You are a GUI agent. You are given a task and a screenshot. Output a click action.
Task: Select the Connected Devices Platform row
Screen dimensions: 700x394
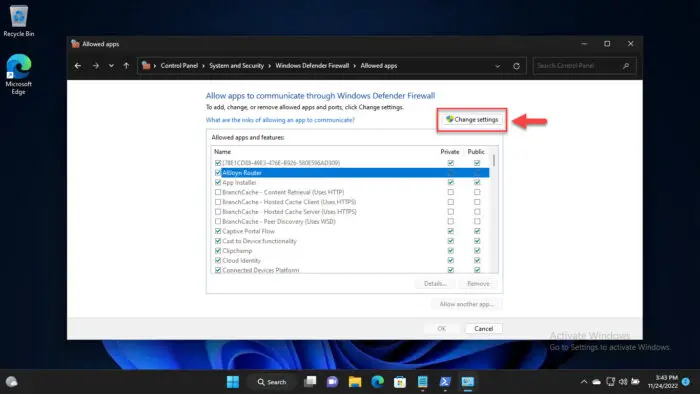tap(350, 270)
